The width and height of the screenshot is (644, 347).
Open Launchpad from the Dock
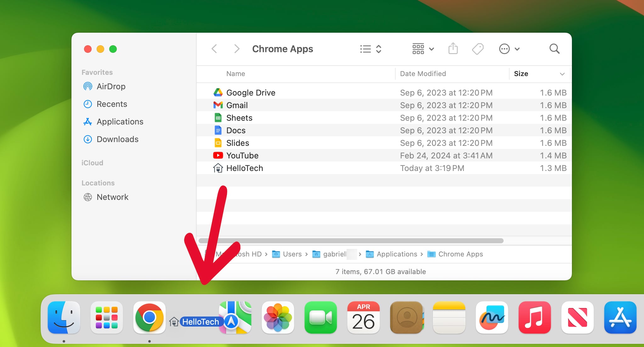(107, 317)
